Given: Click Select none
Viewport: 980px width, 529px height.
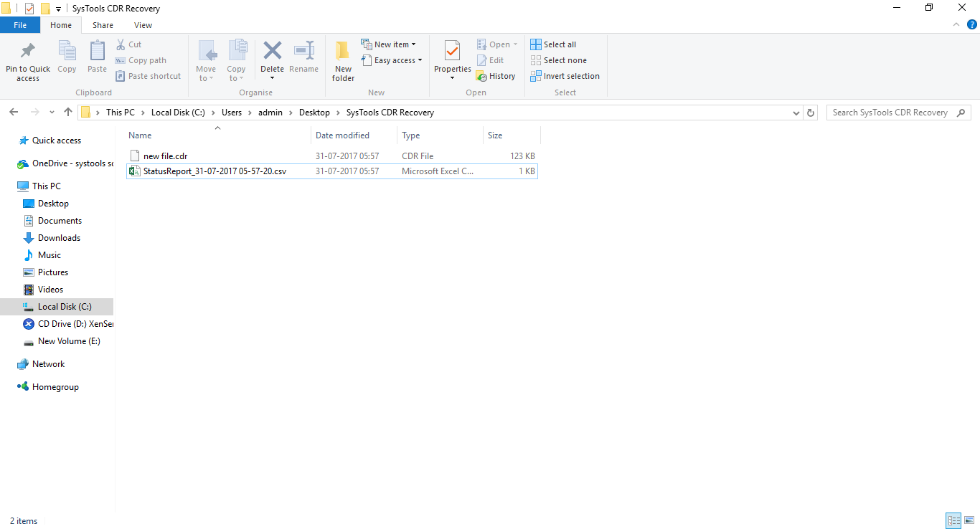Looking at the screenshot, I should coord(558,60).
